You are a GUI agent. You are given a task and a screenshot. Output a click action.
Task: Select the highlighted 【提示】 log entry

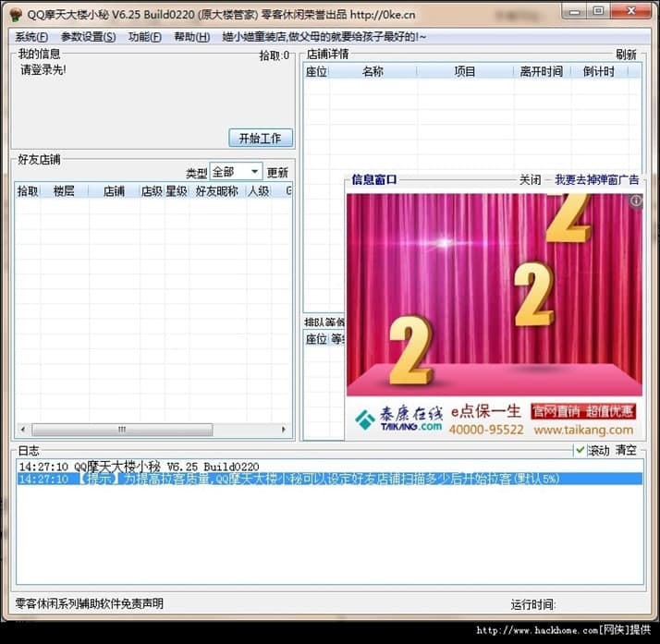coord(330,479)
